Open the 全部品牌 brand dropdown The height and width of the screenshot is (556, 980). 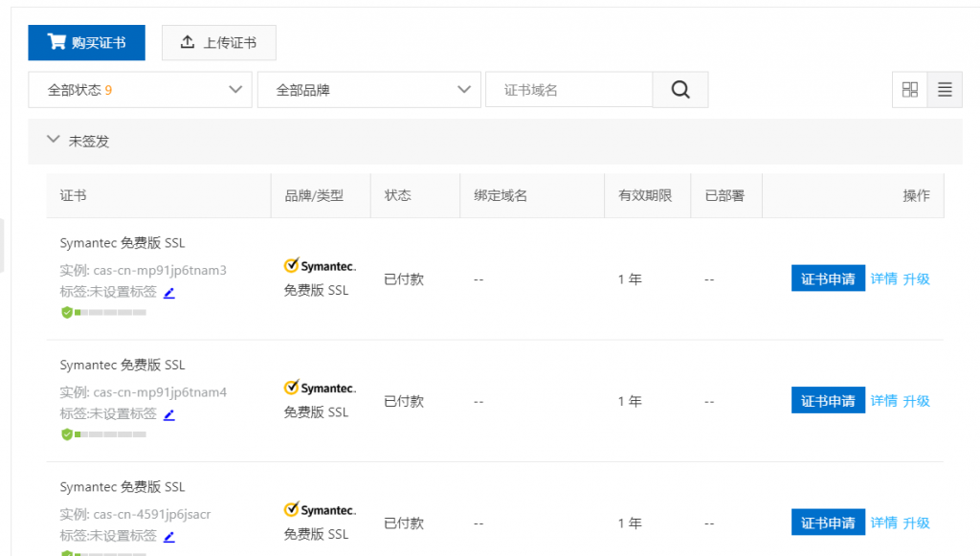click(368, 90)
